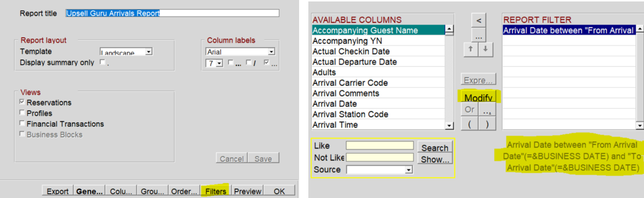Tick the Financial Transactions view checkbox

click(22, 124)
